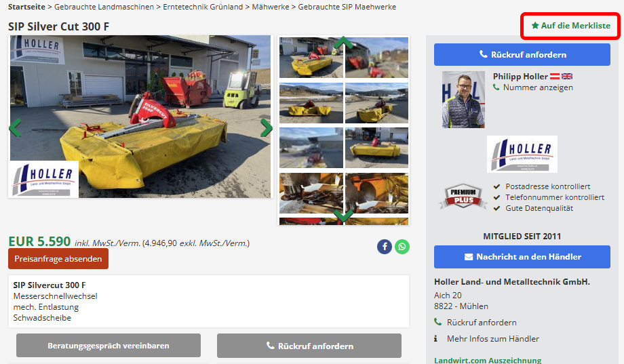Open Mähwerke breadcrumb
624x364 pixels.
coord(271,7)
